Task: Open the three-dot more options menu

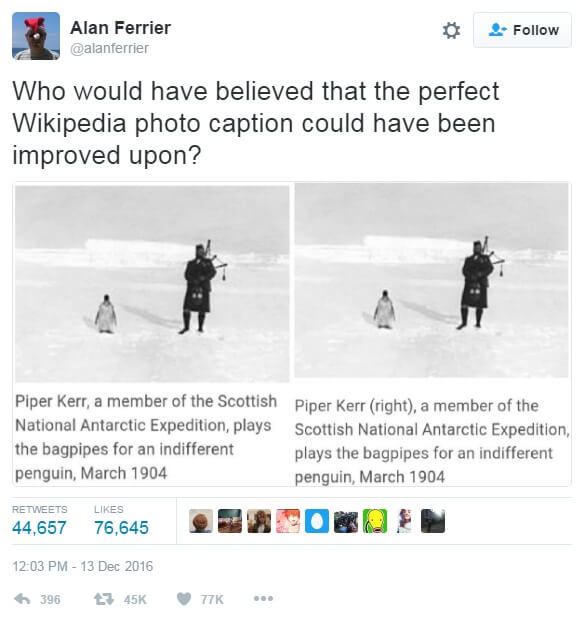Action: pyautogui.click(x=263, y=599)
